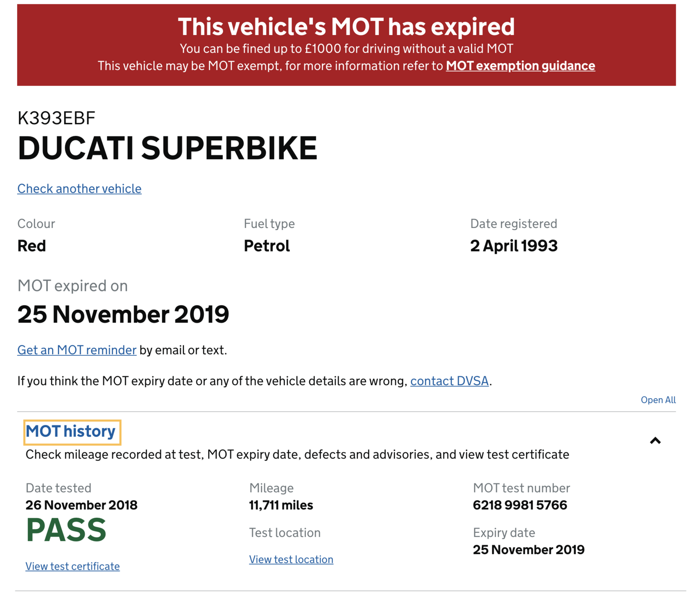Click the registration number K393EBF

tap(56, 118)
